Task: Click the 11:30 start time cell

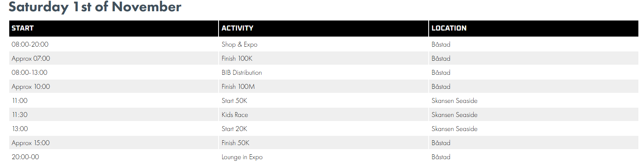Action: click(x=20, y=115)
